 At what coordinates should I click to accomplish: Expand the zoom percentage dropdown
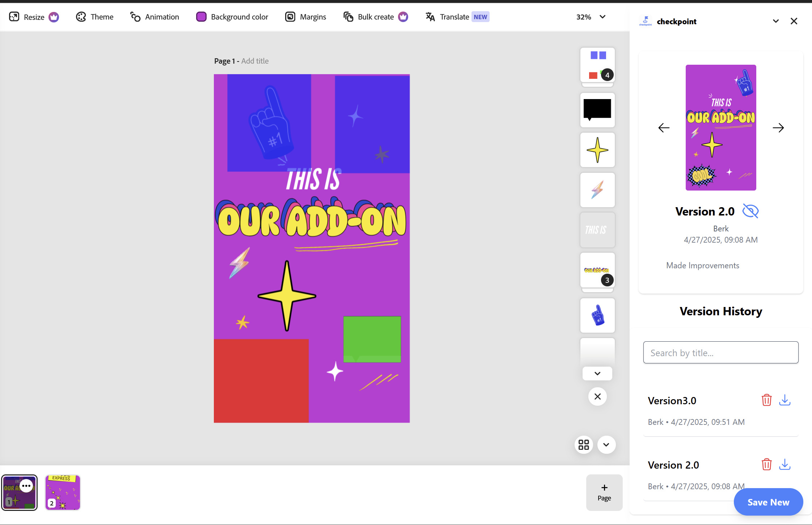tap(602, 17)
